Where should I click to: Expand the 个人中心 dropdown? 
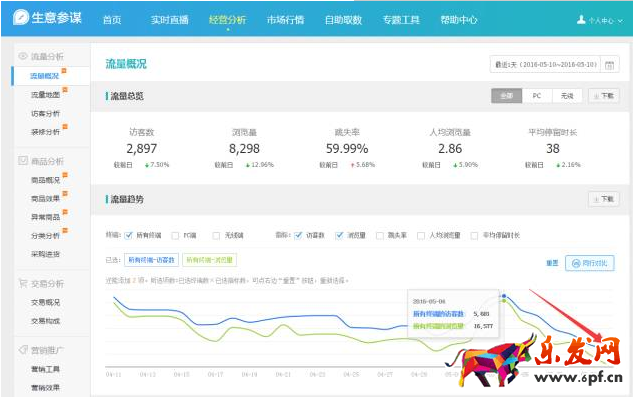point(605,20)
